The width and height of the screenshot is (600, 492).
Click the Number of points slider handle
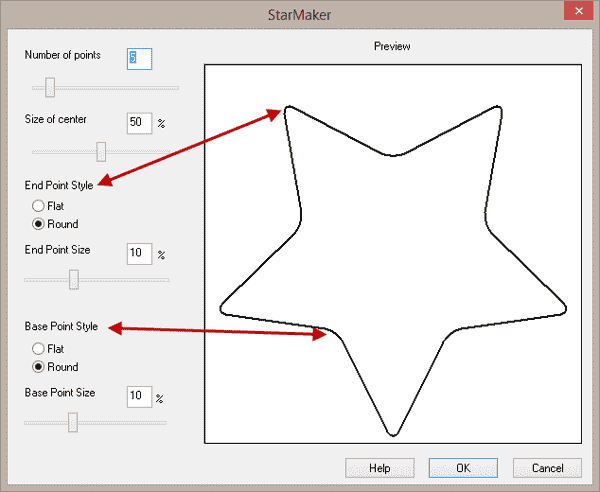[49, 87]
